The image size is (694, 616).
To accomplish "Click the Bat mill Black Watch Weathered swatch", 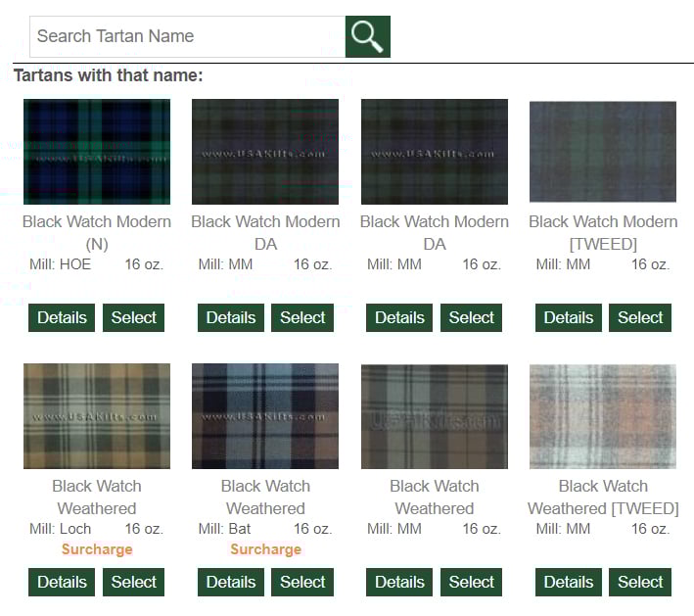I will (265, 416).
